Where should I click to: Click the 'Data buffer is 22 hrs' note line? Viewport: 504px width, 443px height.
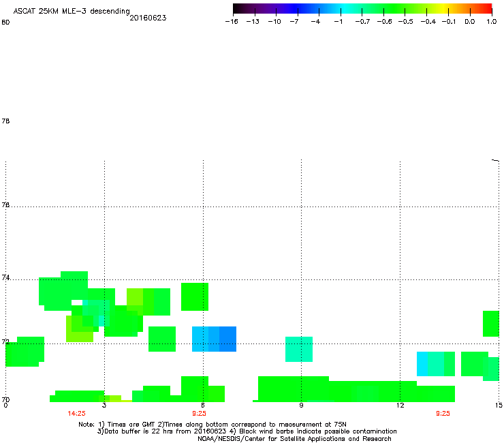[x=247, y=431]
